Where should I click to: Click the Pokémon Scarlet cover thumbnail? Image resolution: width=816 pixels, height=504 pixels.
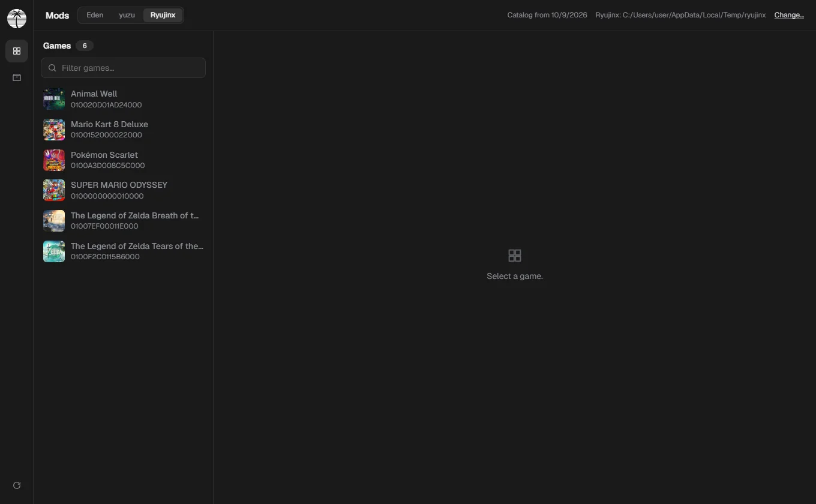pos(54,160)
